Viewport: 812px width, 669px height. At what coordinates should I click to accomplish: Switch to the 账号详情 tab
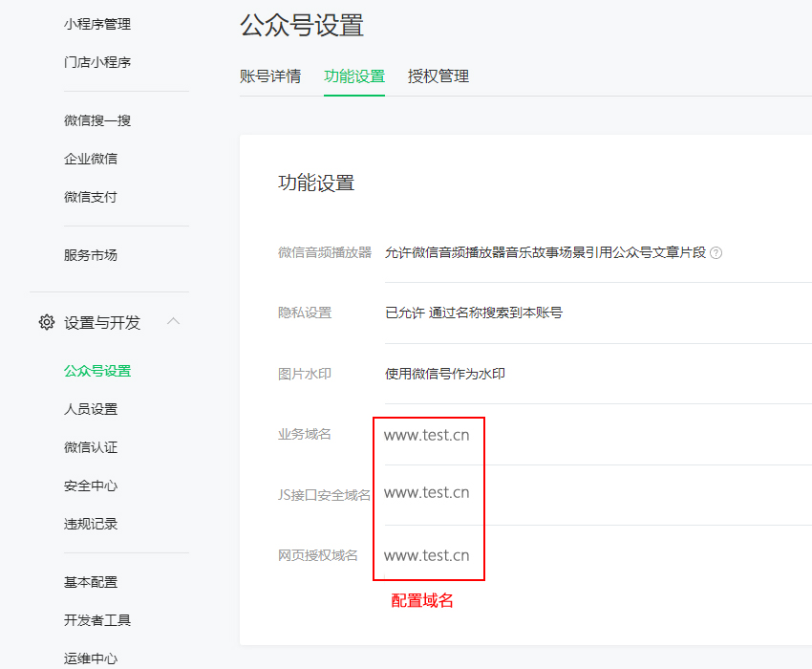270,76
